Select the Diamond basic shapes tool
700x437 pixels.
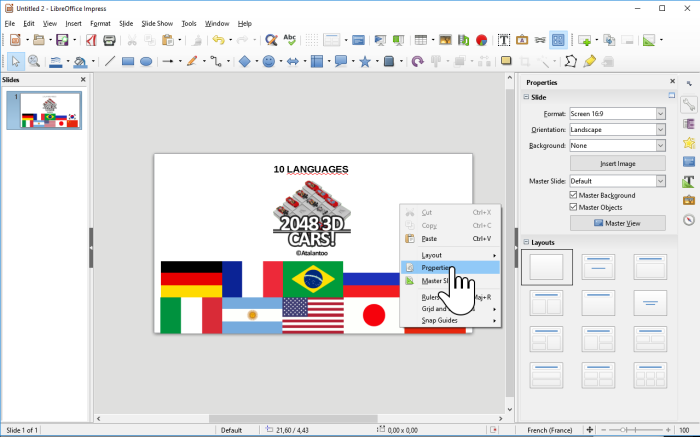coord(245,62)
